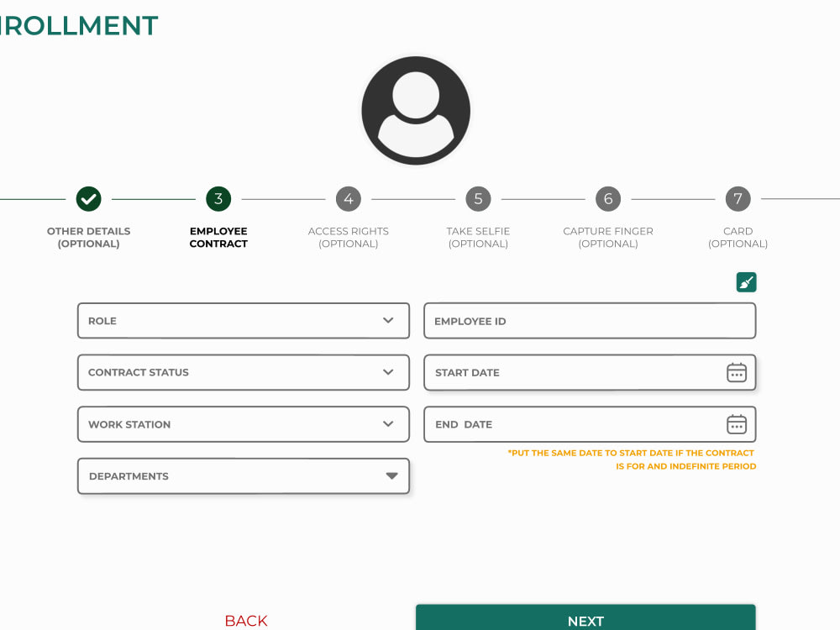Image resolution: width=840 pixels, height=630 pixels.
Task: Expand the Departments selector
Action: [244, 475]
